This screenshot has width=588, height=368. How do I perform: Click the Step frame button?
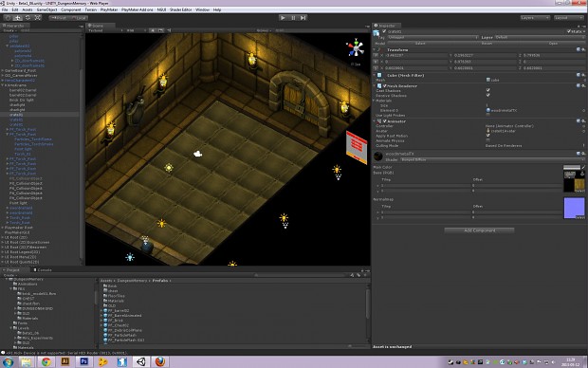point(303,18)
